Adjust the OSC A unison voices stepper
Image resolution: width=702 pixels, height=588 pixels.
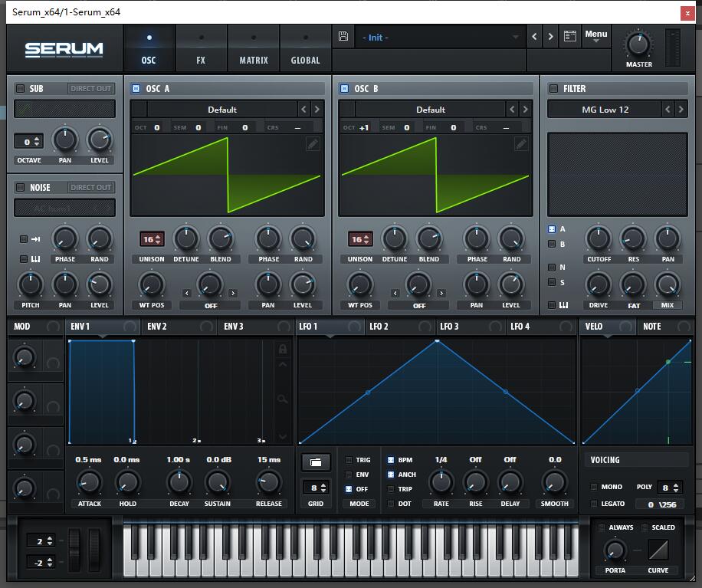coord(152,239)
